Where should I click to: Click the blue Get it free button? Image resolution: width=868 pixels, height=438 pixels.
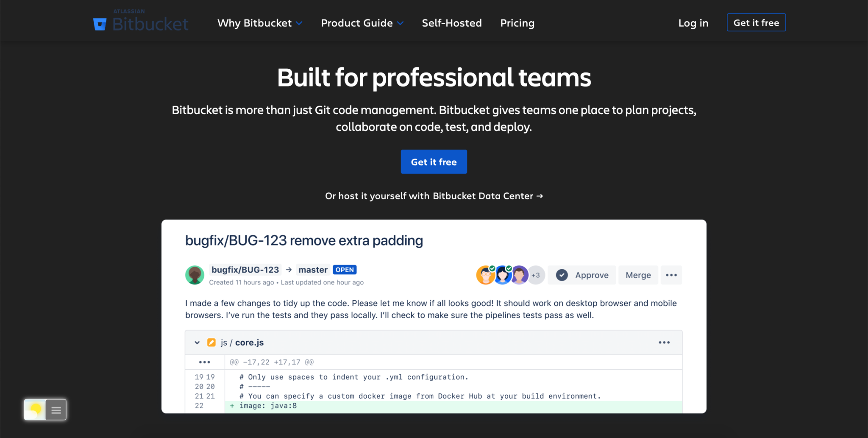click(x=434, y=162)
